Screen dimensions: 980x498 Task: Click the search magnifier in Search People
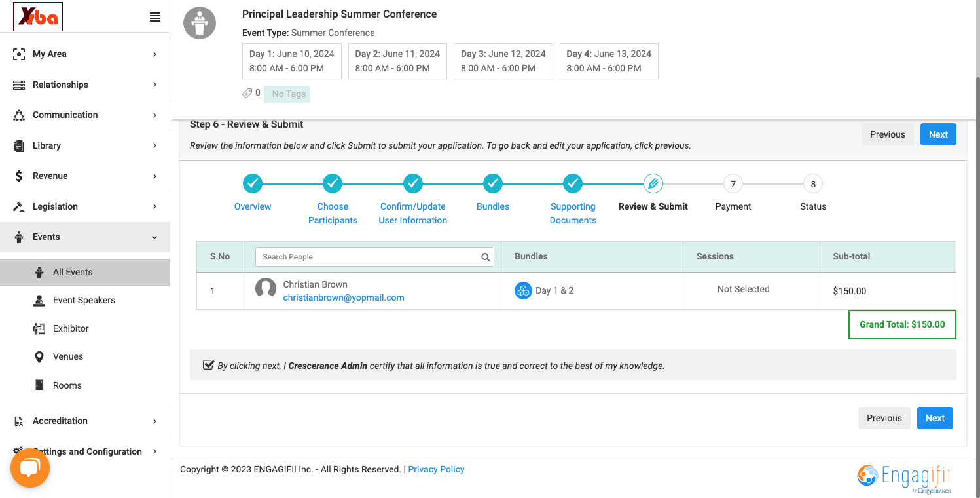click(x=486, y=257)
